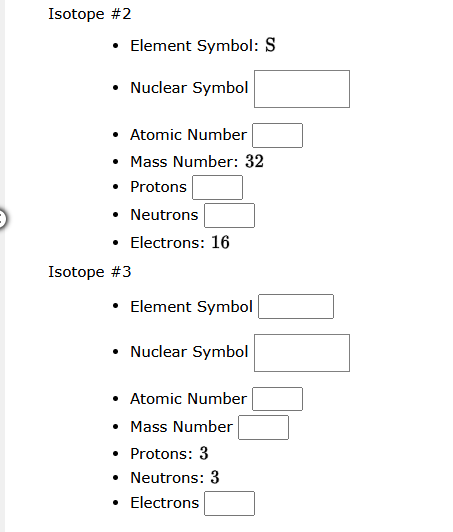Click the Isotope #3 heading
The image size is (453, 532).
90,272
